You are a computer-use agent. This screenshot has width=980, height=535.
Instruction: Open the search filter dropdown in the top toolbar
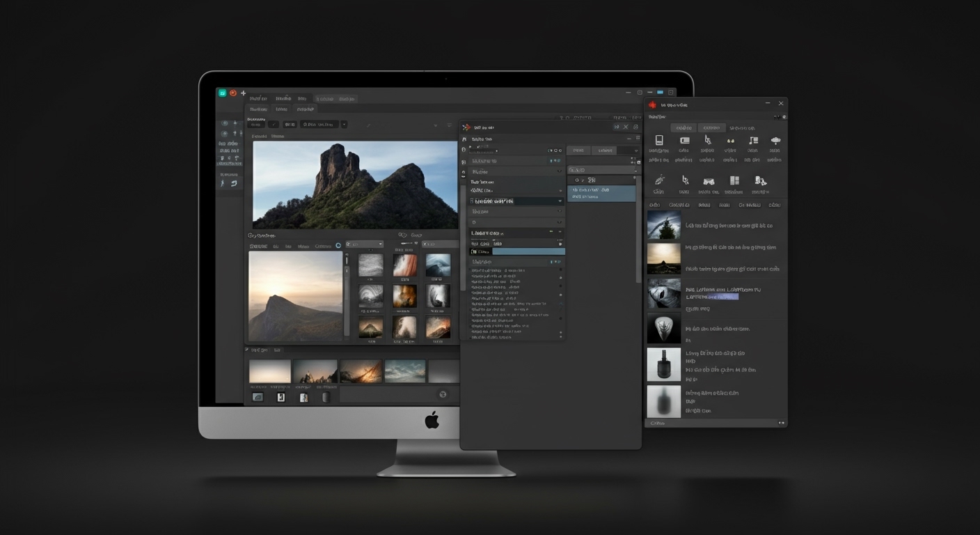pyautogui.click(x=344, y=124)
